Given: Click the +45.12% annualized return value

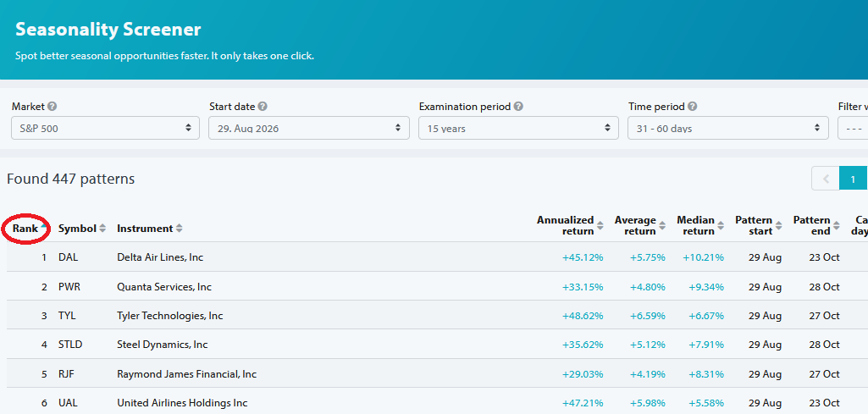Looking at the screenshot, I should coord(583,257).
